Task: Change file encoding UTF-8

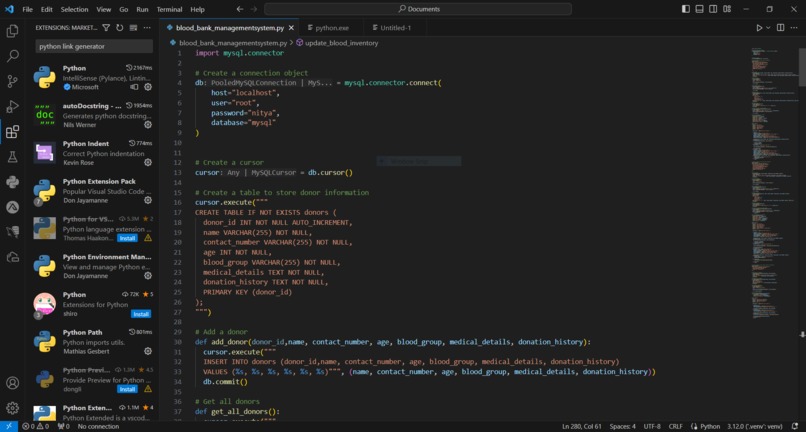Action: point(652,426)
